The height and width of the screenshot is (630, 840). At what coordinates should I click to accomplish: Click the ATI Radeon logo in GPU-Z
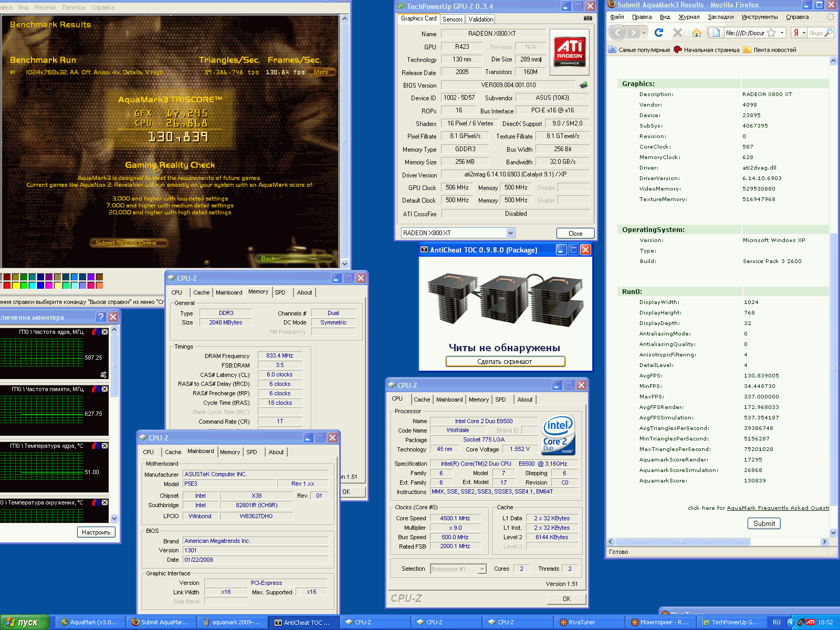click(x=570, y=52)
